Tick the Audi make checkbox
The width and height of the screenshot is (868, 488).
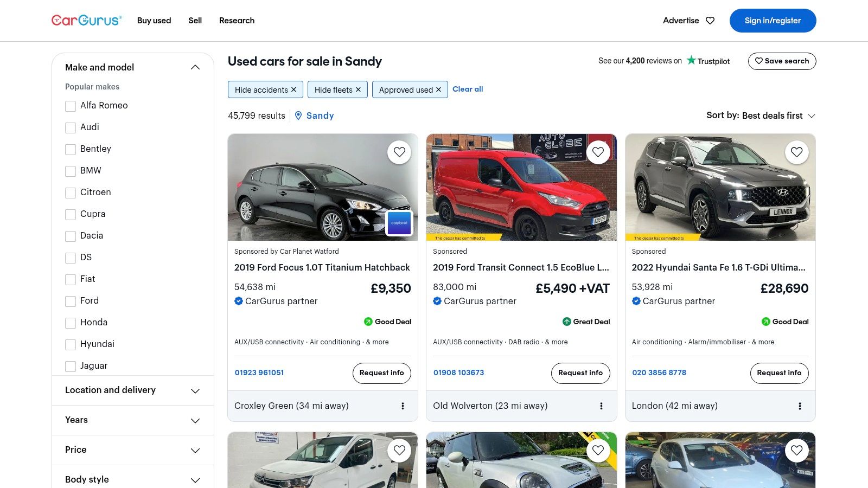71,128
